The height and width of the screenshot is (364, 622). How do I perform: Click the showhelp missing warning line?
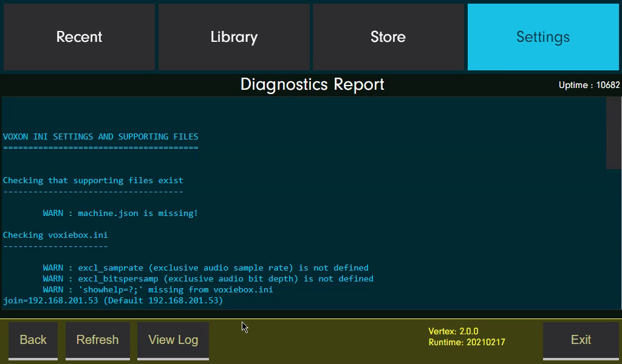point(158,289)
